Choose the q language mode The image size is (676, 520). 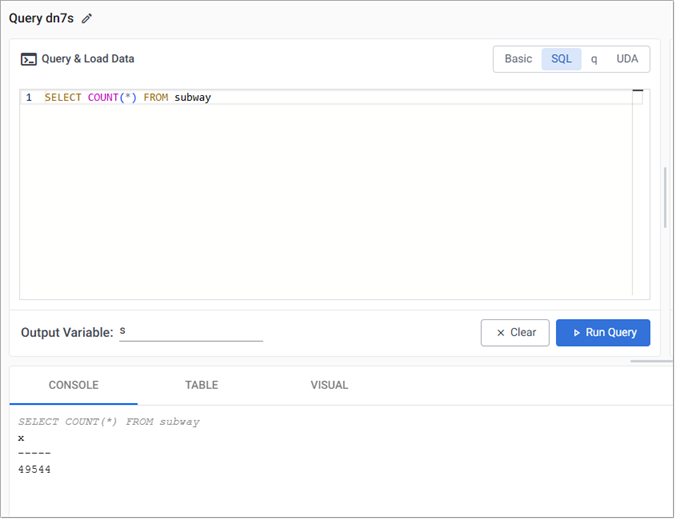(594, 59)
